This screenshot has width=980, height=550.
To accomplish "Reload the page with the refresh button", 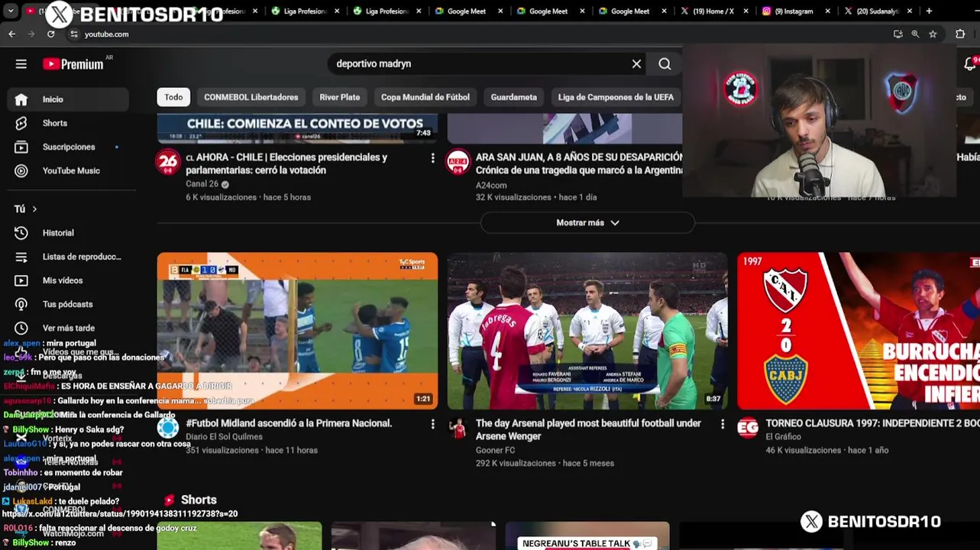I will 50,34.
